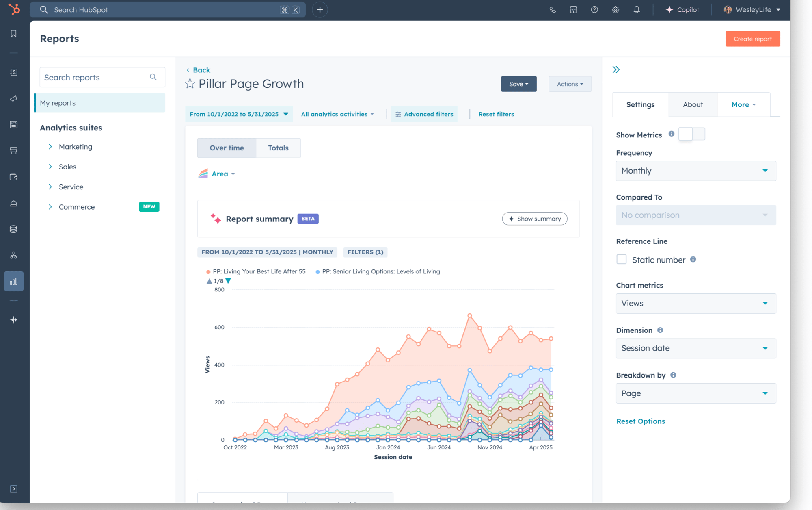This screenshot has width=812, height=510.
Task: Open the calling phone icon
Action: (553, 10)
